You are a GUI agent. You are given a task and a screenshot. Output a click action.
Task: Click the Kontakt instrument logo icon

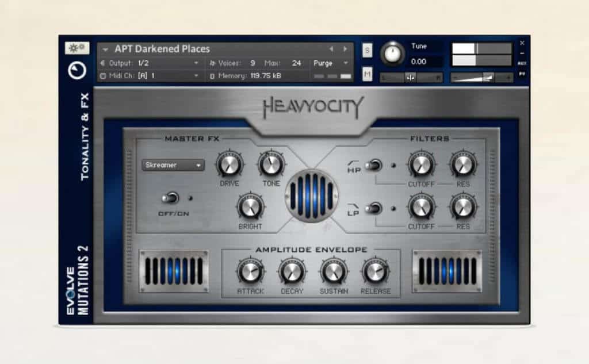click(x=77, y=70)
